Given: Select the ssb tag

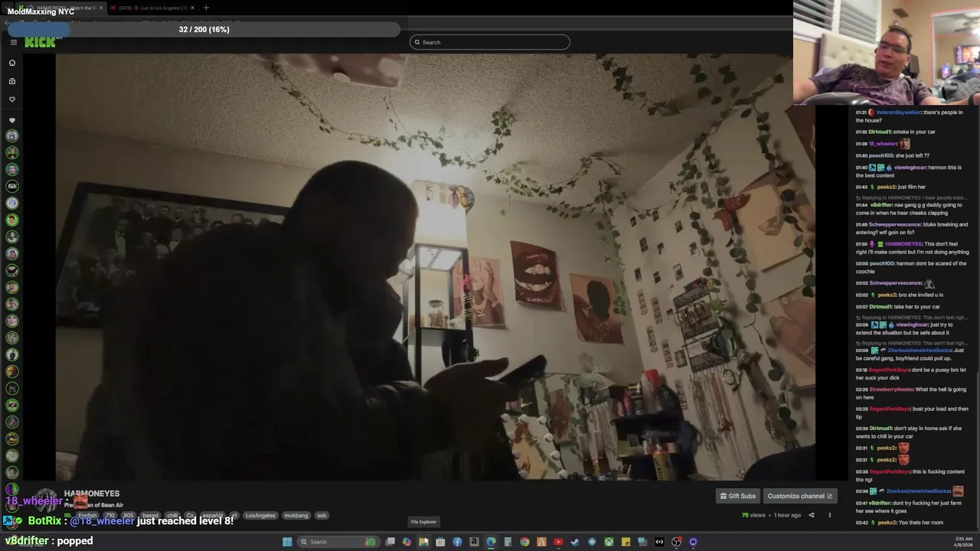Looking at the screenshot, I should [322, 516].
